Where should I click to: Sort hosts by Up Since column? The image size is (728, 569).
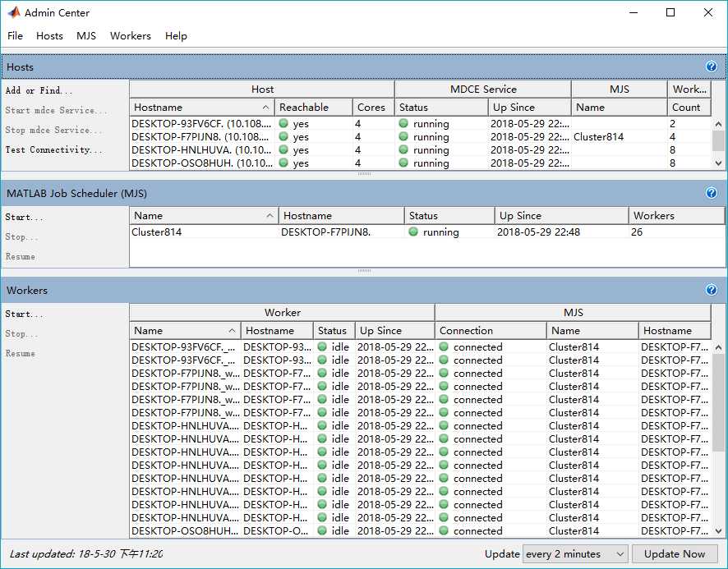click(529, 108)
